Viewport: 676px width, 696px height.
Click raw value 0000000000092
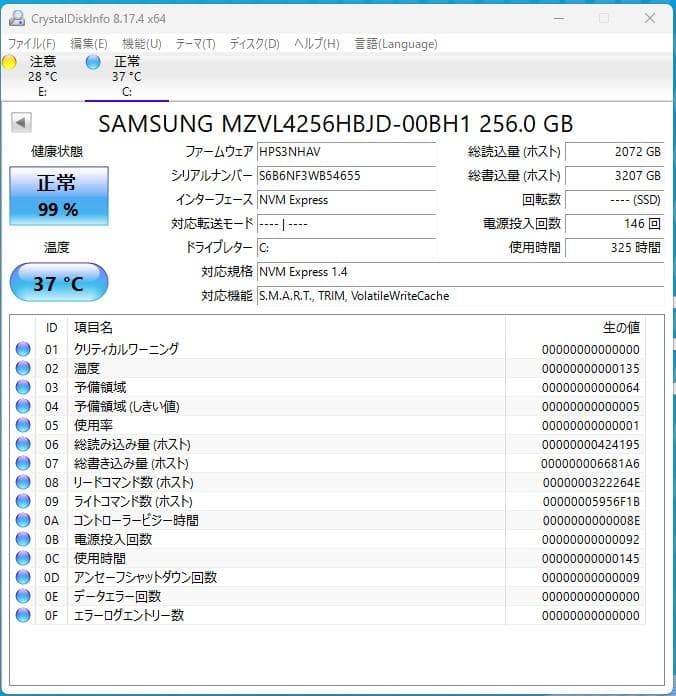590,539
